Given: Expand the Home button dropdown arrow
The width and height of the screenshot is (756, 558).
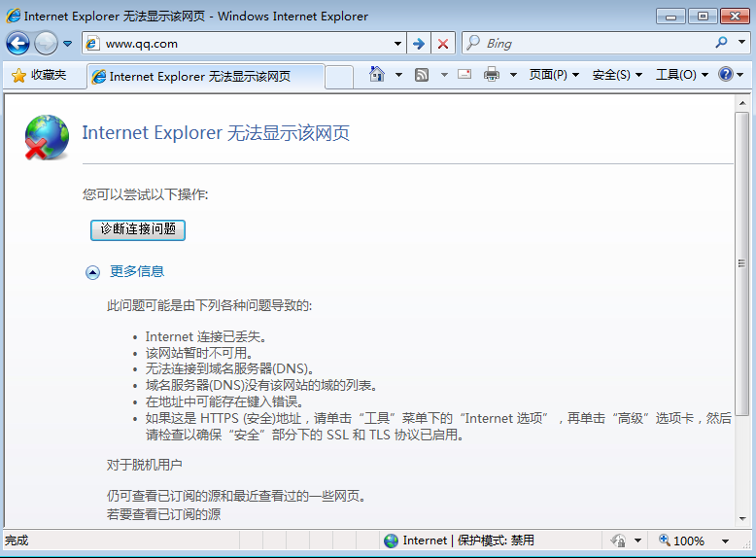Looking at the screenshot, I should [398, 75].
